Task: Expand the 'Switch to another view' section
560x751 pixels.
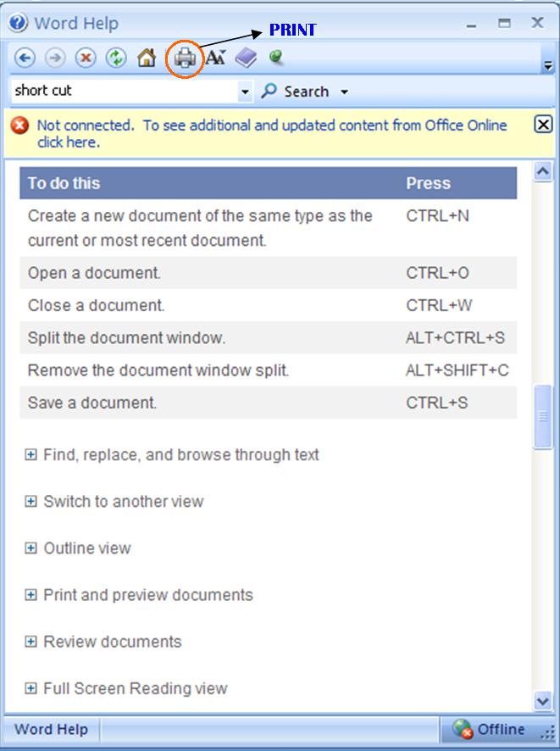Action: coord(114,502)
